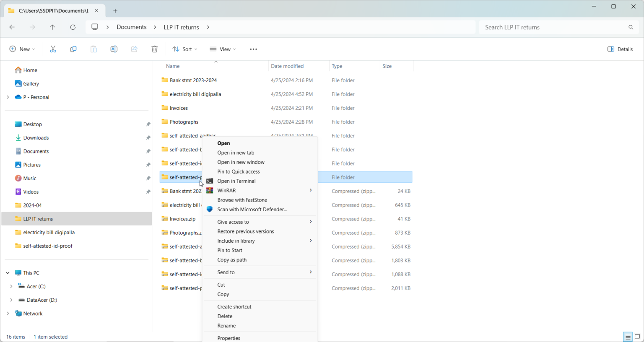
Task: Click the Rename toolbar icon
Action: pyautogui.click(x=114, y=49)
